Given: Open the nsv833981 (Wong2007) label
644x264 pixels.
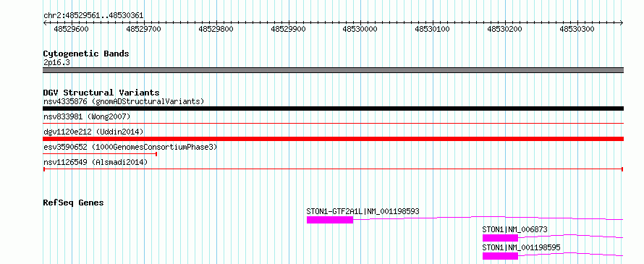Looking at the screenshot, I should tap(87, 116).
